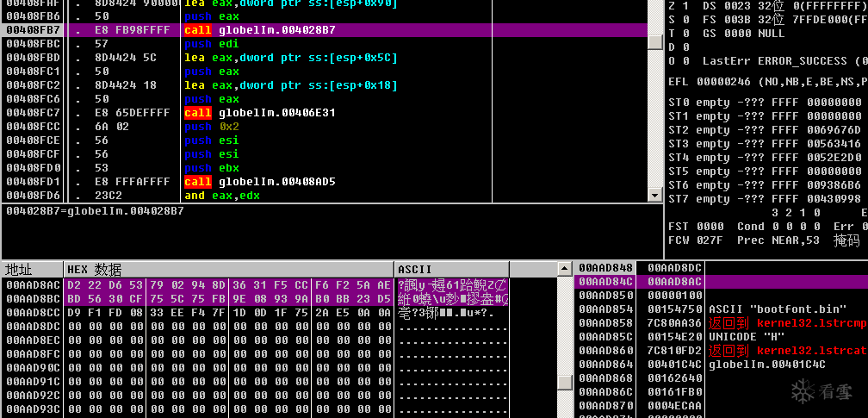Select the highlighted call globelIm.004028B7 instruction
868x418 pixels.
(260, 30)
